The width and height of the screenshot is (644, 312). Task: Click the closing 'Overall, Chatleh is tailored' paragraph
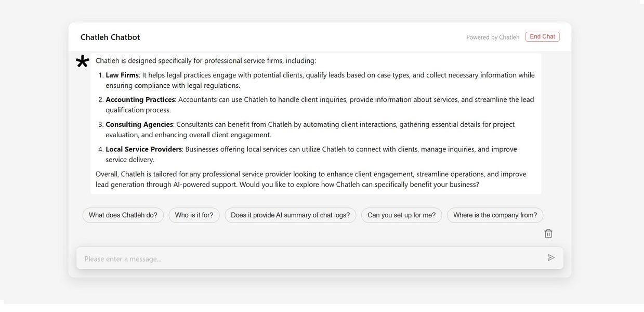311,179
